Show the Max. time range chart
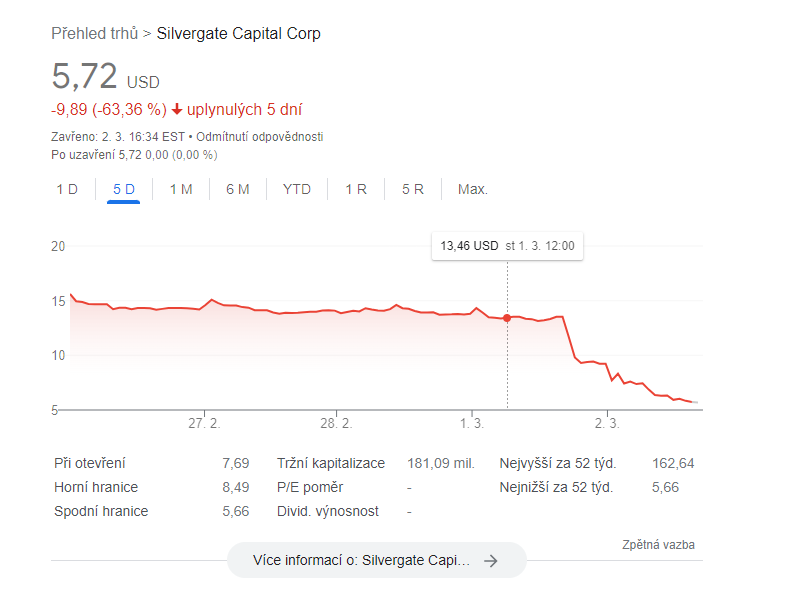Viewport: 803px width, 607px height. tap(473, 189)
